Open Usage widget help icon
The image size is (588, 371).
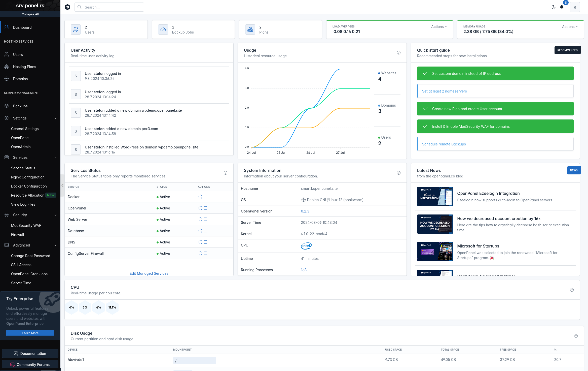coord(399,53)
